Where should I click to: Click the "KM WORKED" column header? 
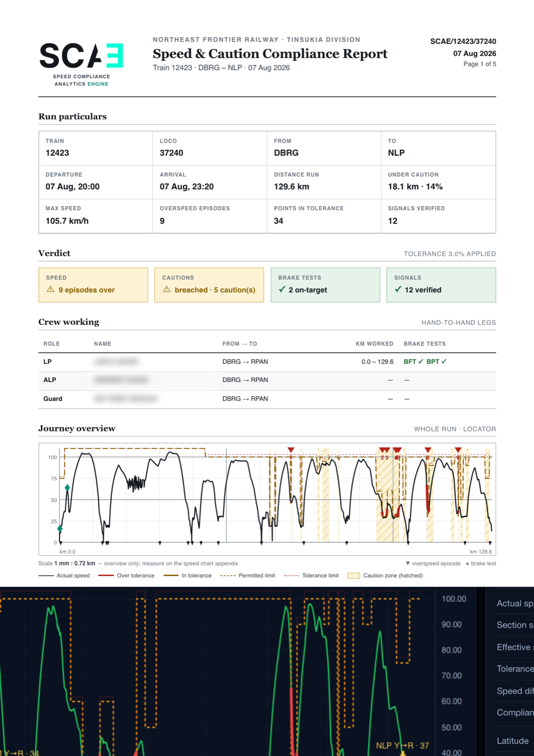(374, 344)
